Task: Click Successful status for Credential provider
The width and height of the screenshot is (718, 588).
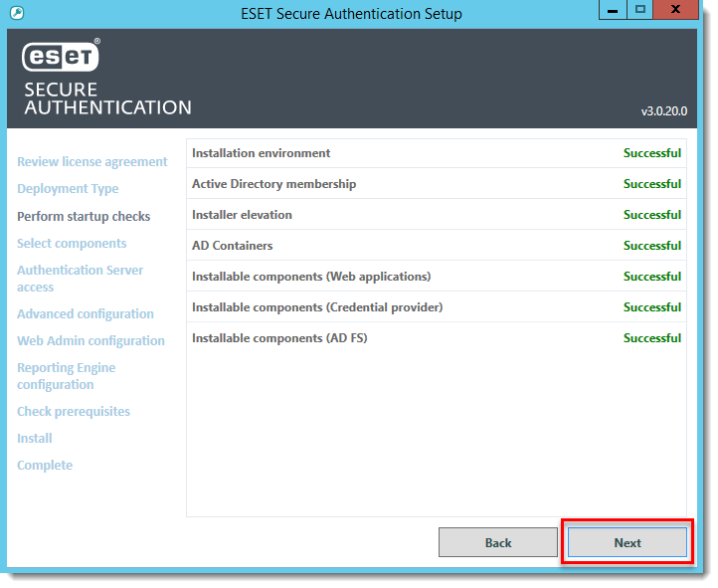Action: coord(652,307)
